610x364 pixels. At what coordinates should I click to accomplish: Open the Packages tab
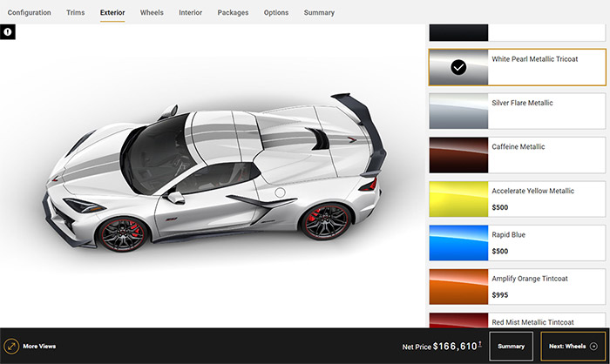[233, 13]
